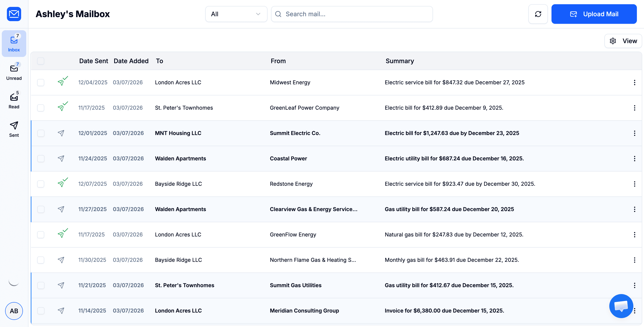Viewport: 644px width, 327px height.
Task: Open the support chat bubble
Action: (621, 306)
